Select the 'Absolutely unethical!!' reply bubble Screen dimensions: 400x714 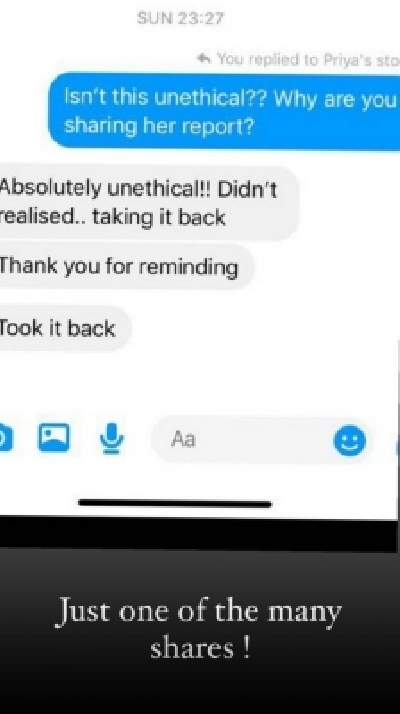tap(149, 203)
